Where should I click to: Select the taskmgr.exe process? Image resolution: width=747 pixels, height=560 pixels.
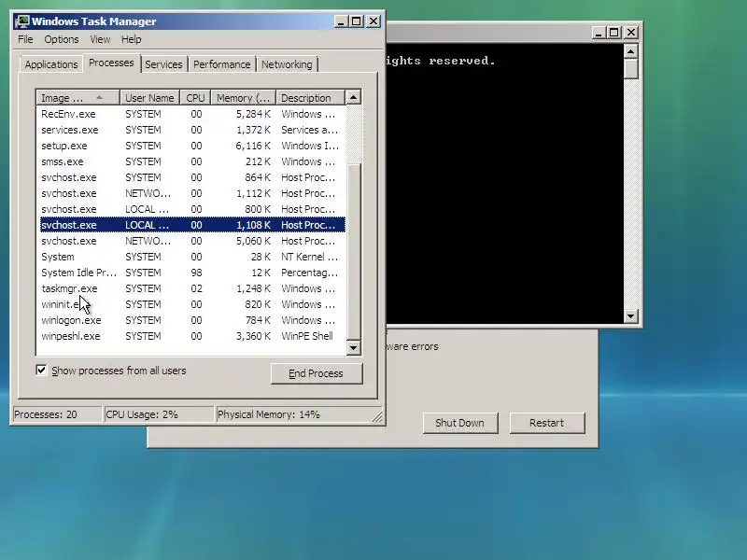click(x=192, y=288)
